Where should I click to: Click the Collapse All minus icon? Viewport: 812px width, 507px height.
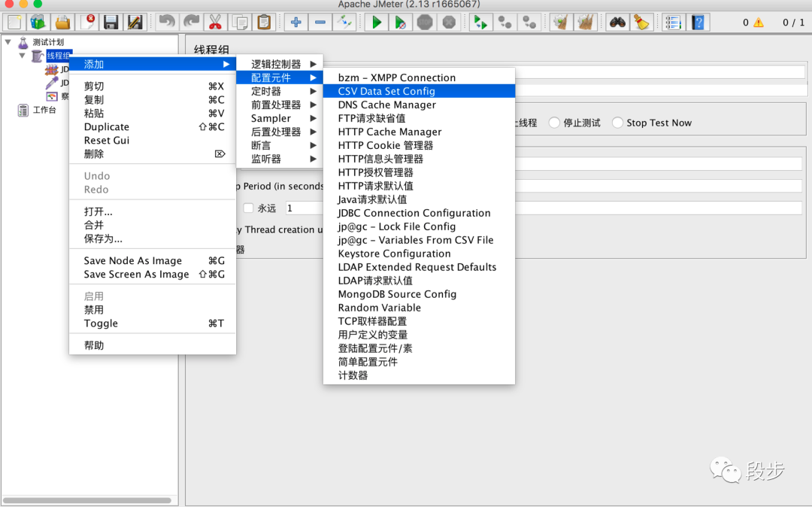pos(320,23)
